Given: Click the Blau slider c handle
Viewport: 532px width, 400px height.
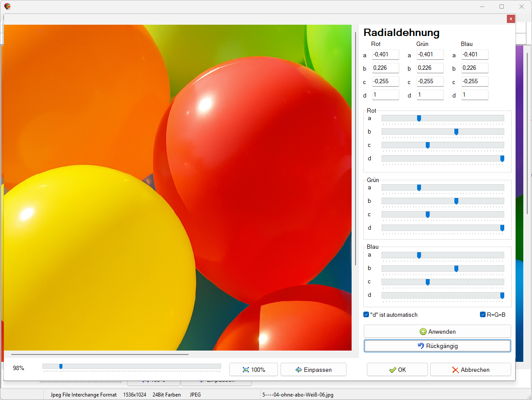Looking at the screenshot, I should tap(428, 282).
